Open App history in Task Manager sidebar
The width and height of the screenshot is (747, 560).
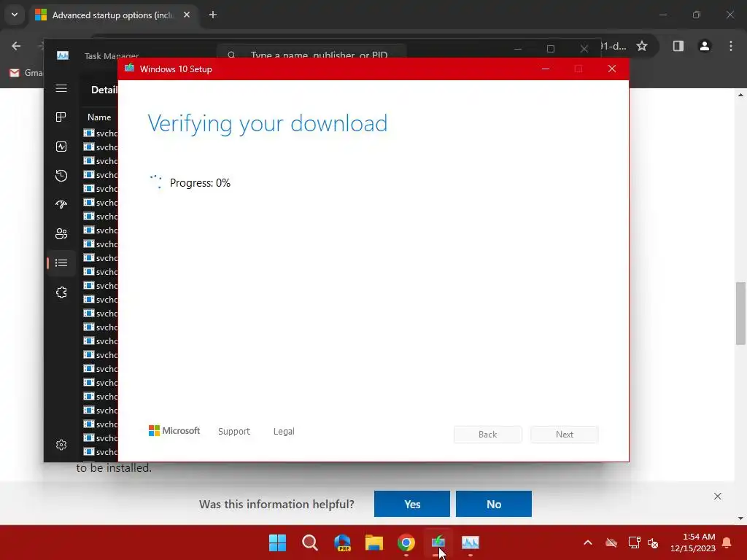click(x=61, y=176)
